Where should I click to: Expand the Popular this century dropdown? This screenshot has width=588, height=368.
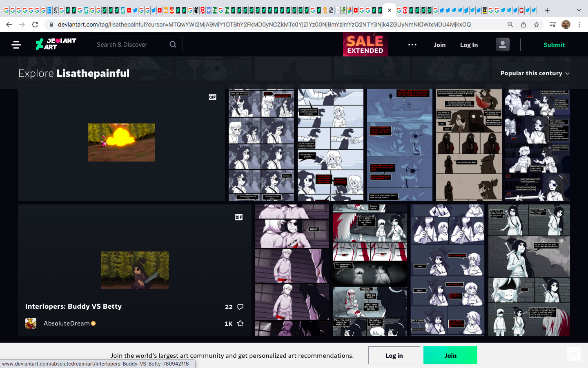click(x=535, y=73)
